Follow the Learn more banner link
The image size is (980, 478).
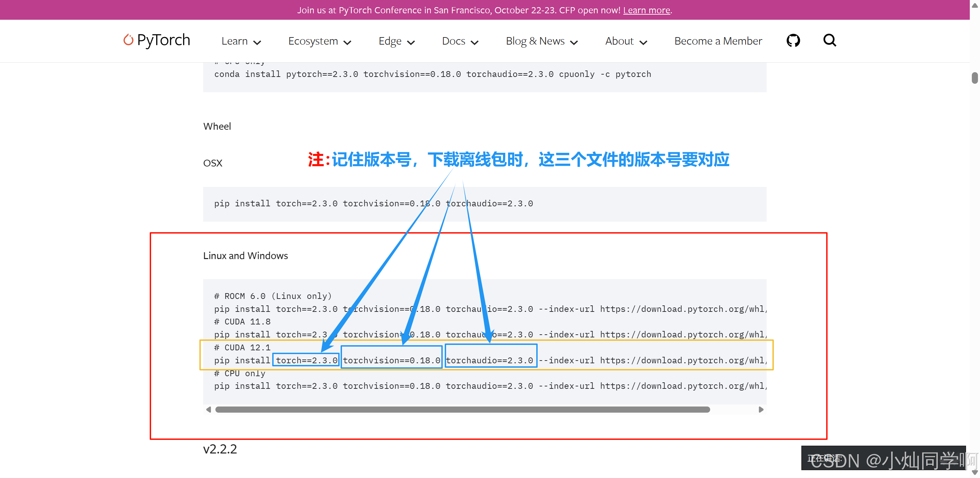coord(647,10)
